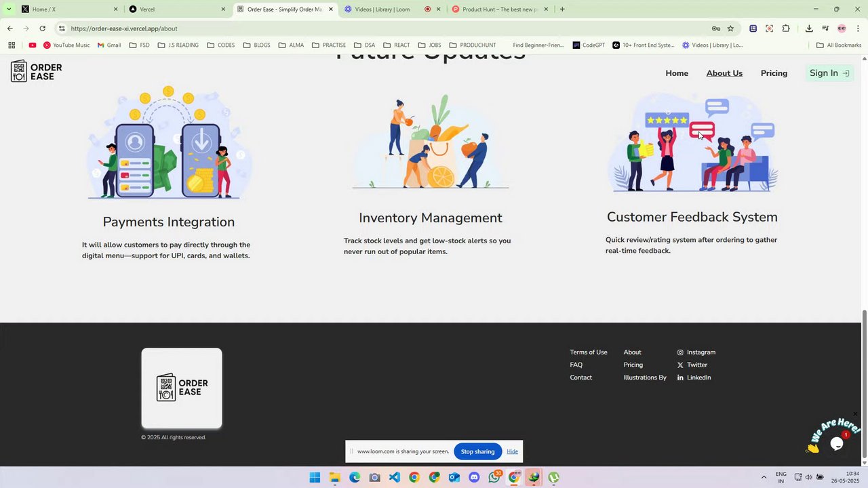Visit the Twitter footer link
Screen dimensions: 868x488
(x=692, y=365)
